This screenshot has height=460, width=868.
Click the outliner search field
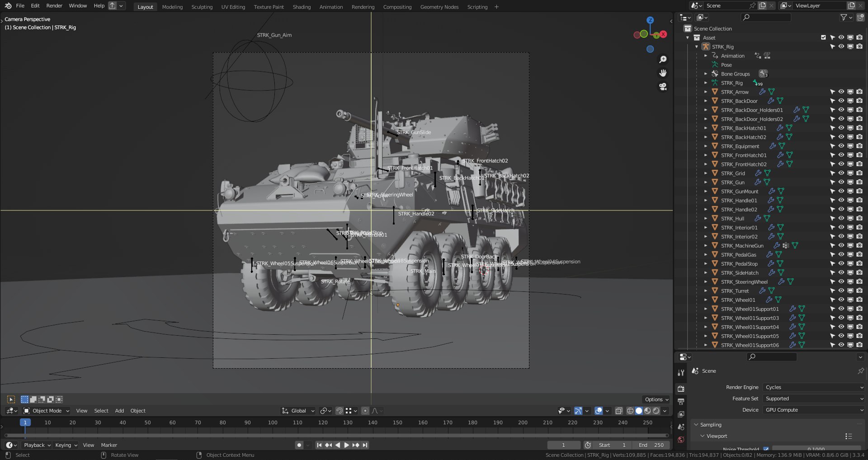pos(766,17)
